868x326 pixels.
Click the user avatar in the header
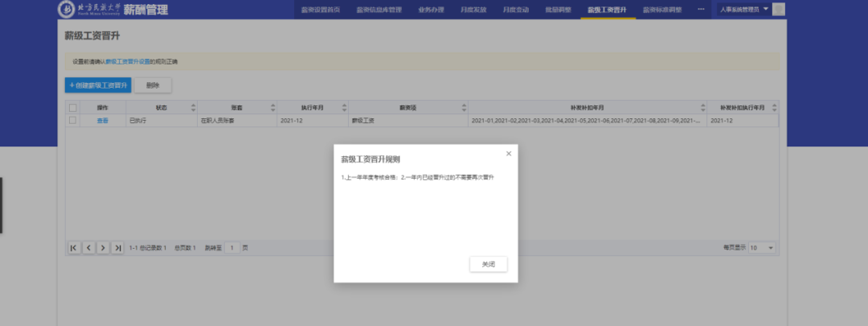click(778, 9)
